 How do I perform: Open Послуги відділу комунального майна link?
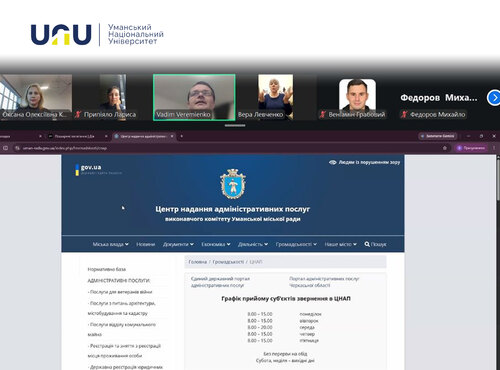pos(122,329)
